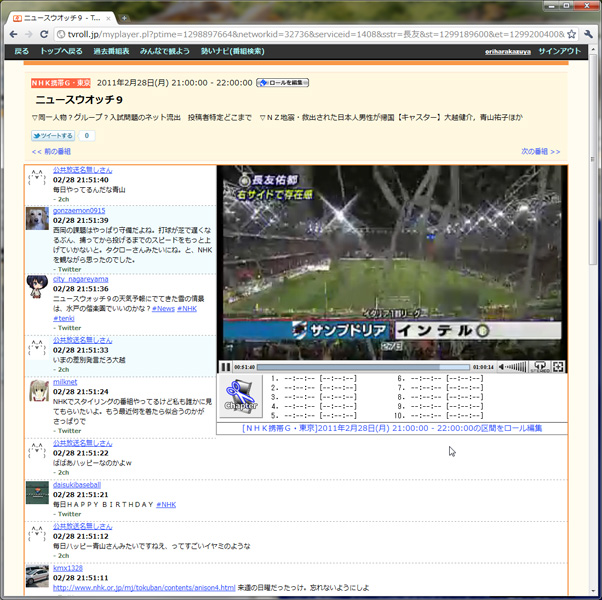This screenshot has height=600, width=602.
Task: Pause the video playback
Action: (226, 367)
